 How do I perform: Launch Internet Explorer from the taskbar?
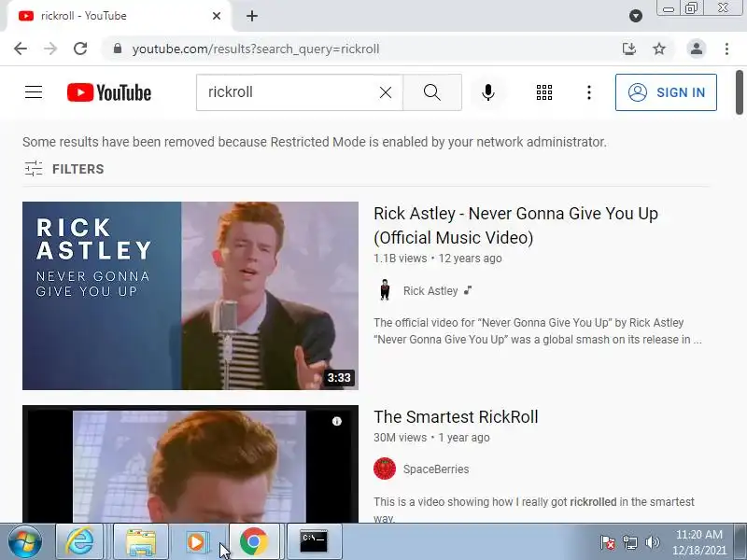[79, 541]
